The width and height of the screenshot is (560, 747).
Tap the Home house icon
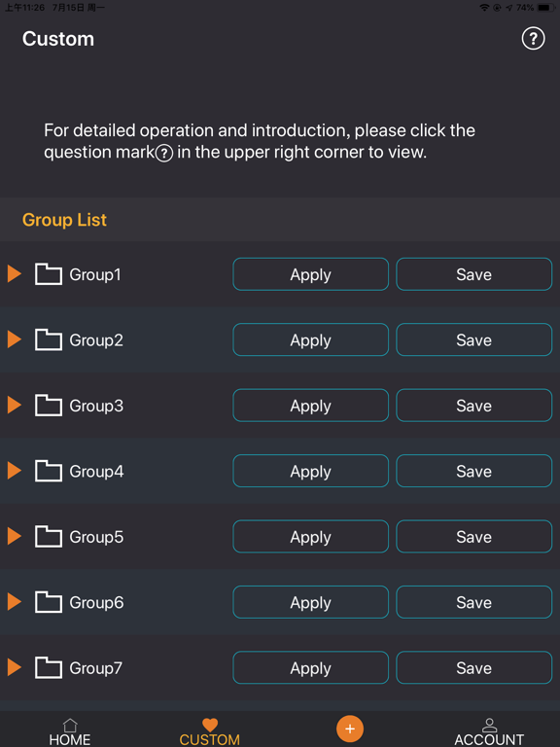pos(70,725)
